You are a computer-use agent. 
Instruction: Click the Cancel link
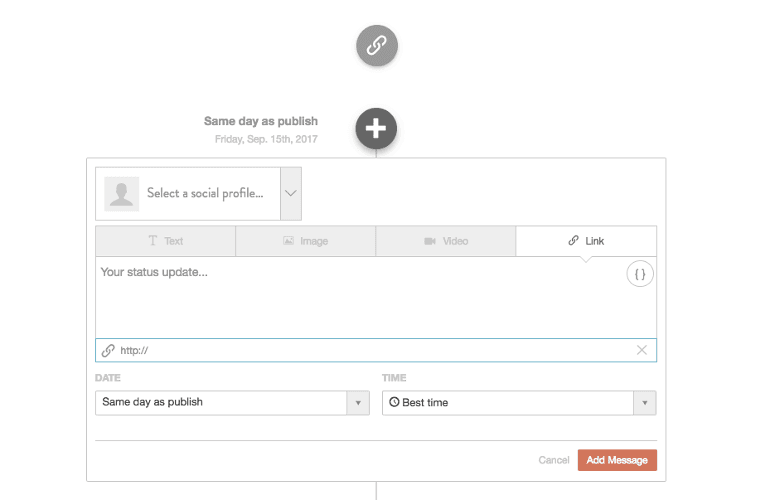pyautogui.click(x=553, y=460)
